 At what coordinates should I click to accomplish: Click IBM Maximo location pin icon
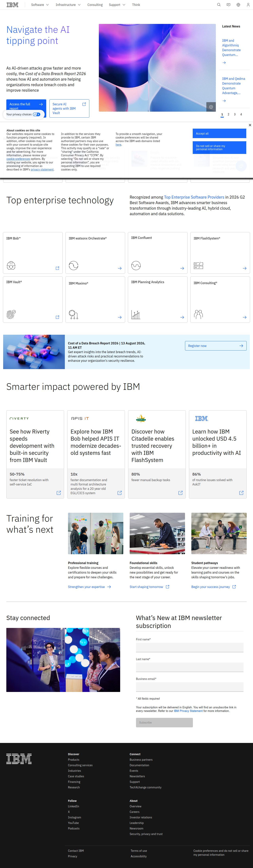click(x=74, y=314)
